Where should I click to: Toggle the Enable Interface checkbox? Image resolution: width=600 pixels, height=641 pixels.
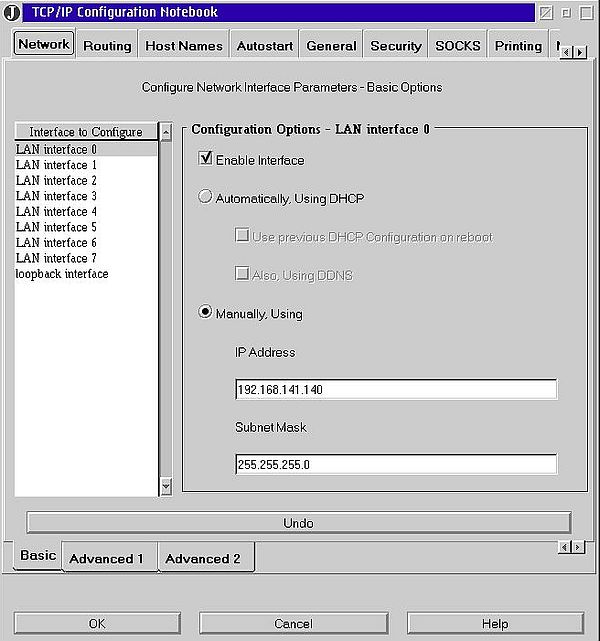click(x=207, y=160)
